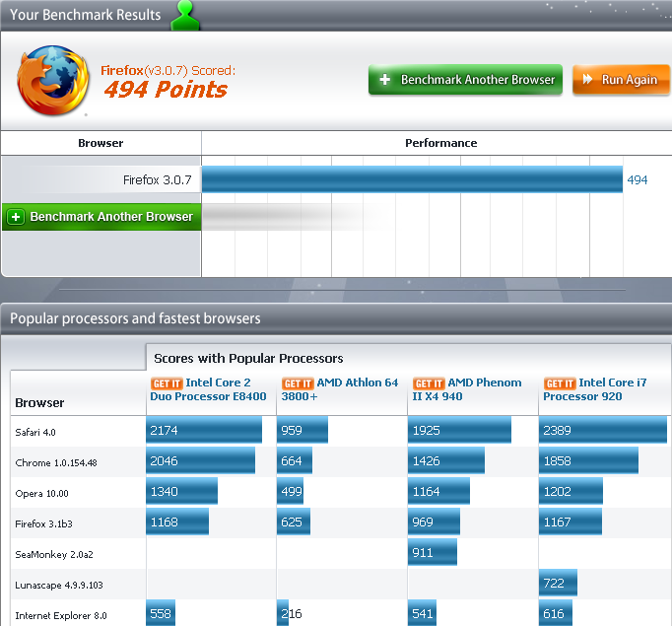This screenshot has width=672, height=626.
Task: Click the GET IT badge for AMD Phenom II
Action: pyautogui.click(x=429, y=383)
